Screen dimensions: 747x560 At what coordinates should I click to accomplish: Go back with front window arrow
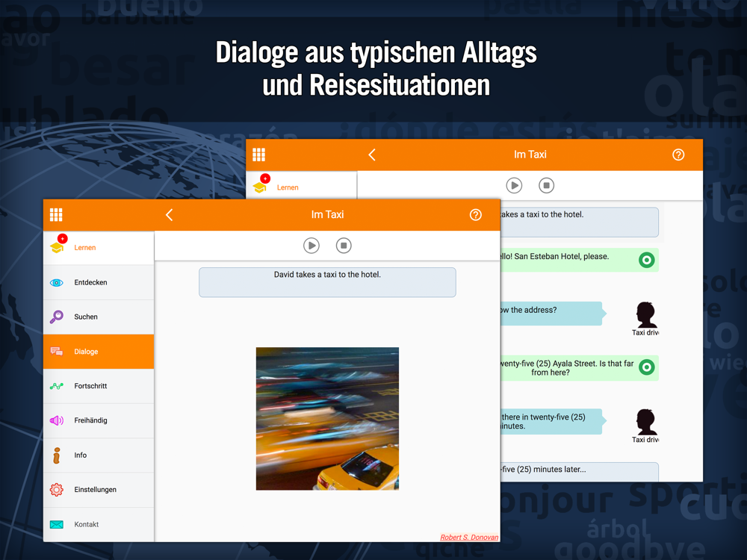click(169, 215)
